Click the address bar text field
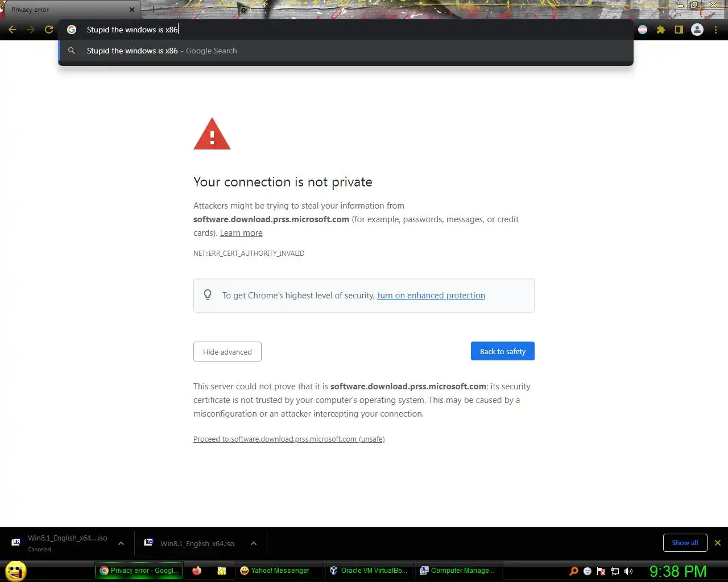 point(347,30)
